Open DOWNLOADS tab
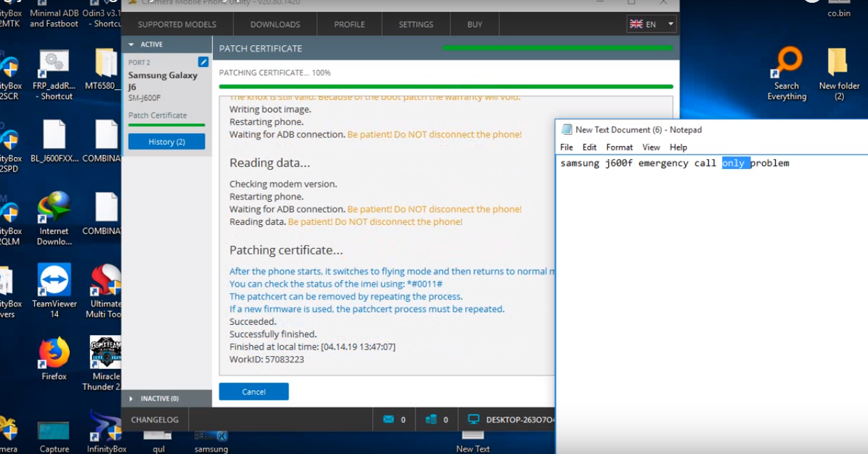 275,24
